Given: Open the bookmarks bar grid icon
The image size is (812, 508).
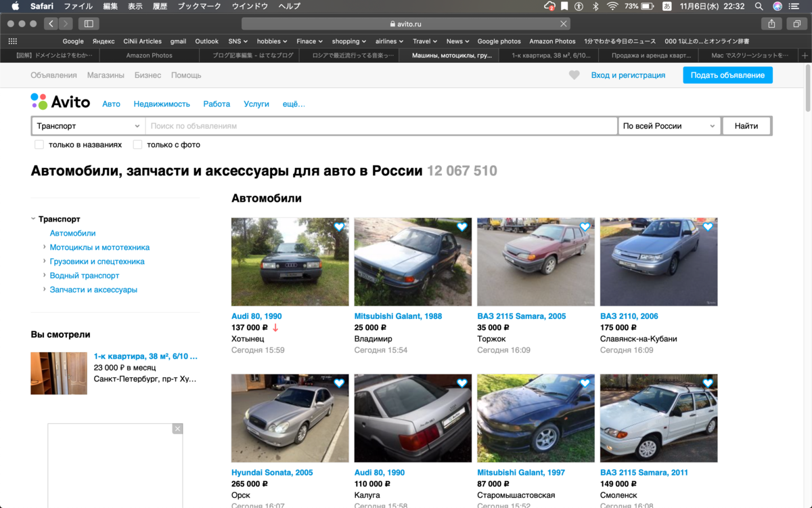Looking at the screenshot, I should click(12, 41).
